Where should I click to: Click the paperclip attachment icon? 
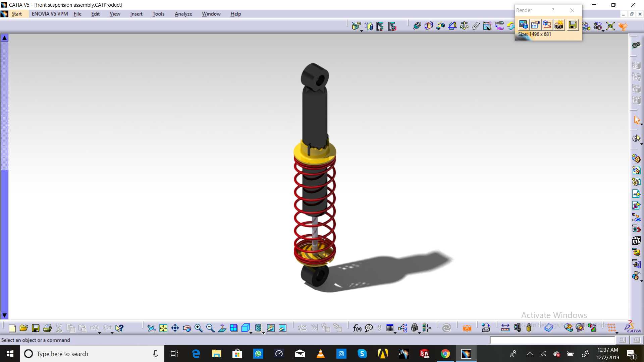476,26
